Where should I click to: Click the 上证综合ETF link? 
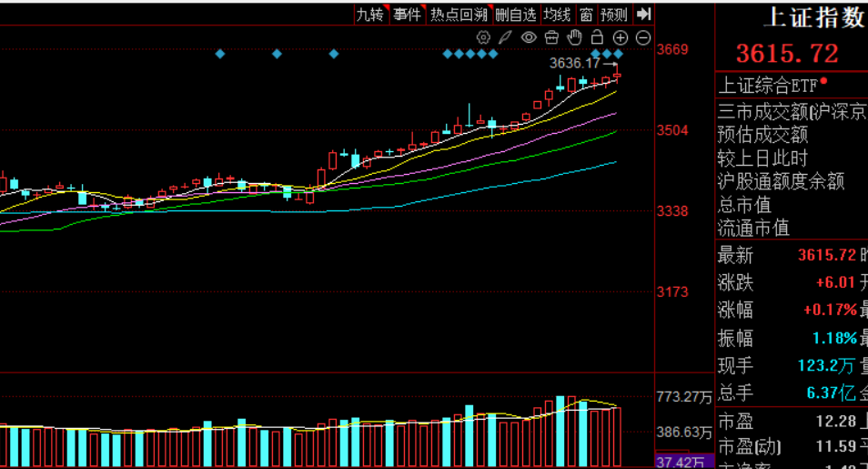[x=768, y=86]
